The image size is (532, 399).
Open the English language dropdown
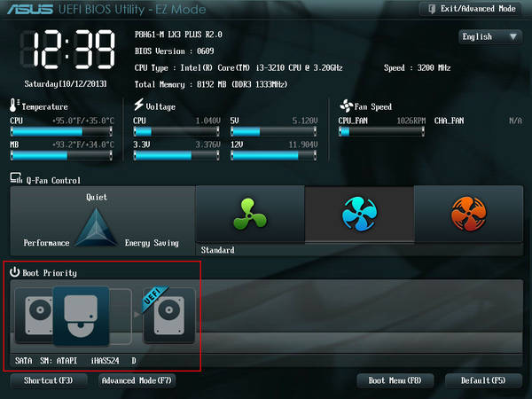click(x=490, y=36)
